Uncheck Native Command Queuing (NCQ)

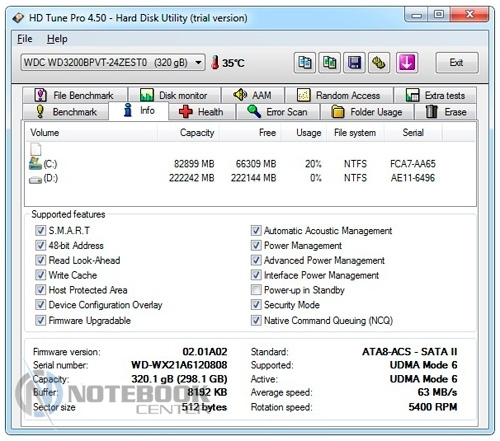point(256,320)
